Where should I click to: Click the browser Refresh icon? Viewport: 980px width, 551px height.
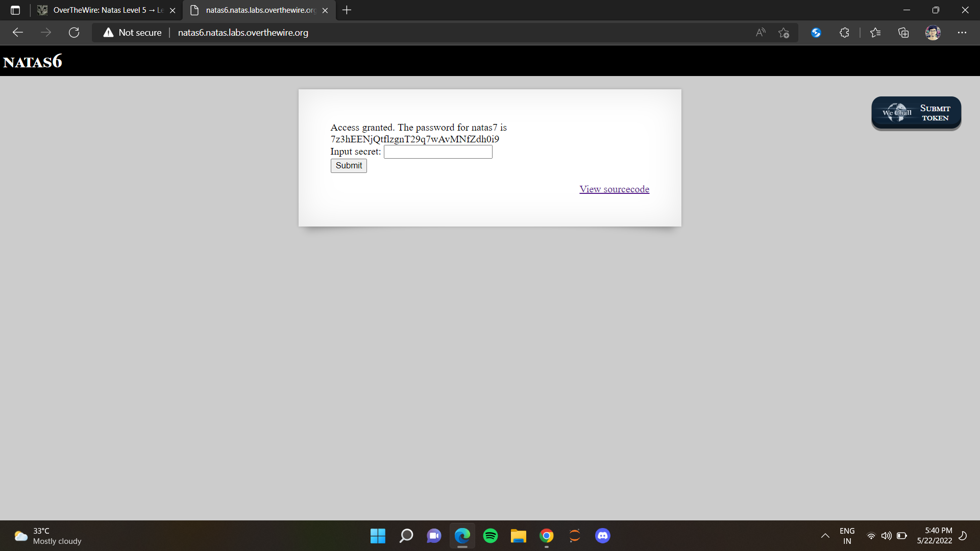click(x=74, y=33)
